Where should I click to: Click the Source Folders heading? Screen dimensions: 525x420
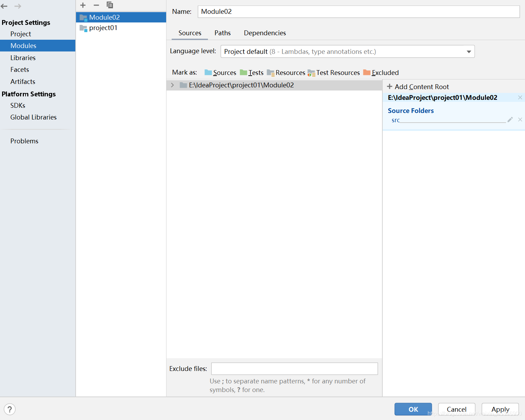[x=411, y=111]
